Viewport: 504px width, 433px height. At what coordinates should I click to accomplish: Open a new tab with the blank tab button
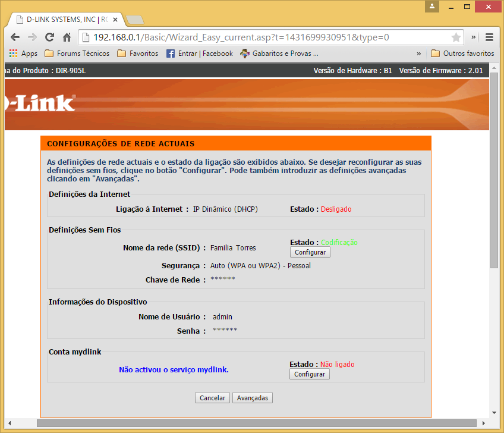(x=135, y=20)
